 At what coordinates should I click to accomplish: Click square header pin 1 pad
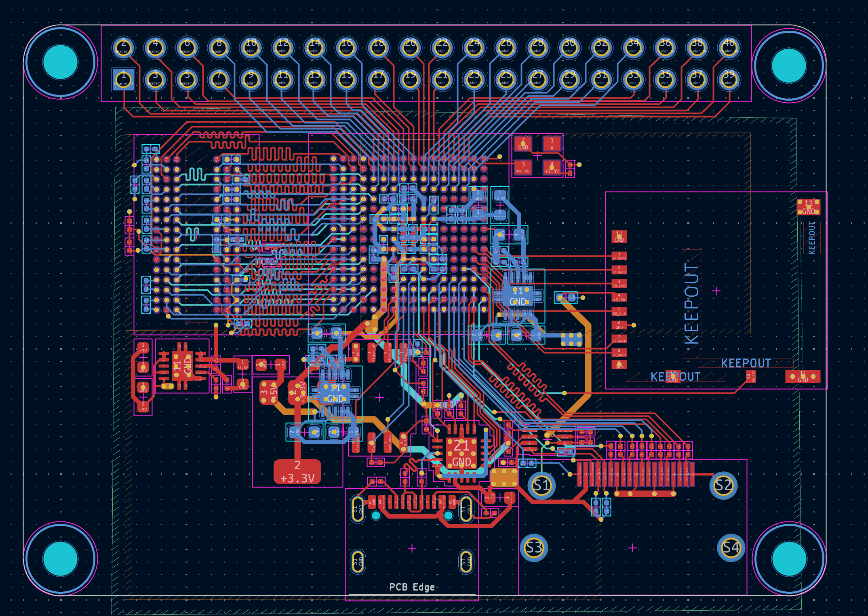(x=123, y=79)
